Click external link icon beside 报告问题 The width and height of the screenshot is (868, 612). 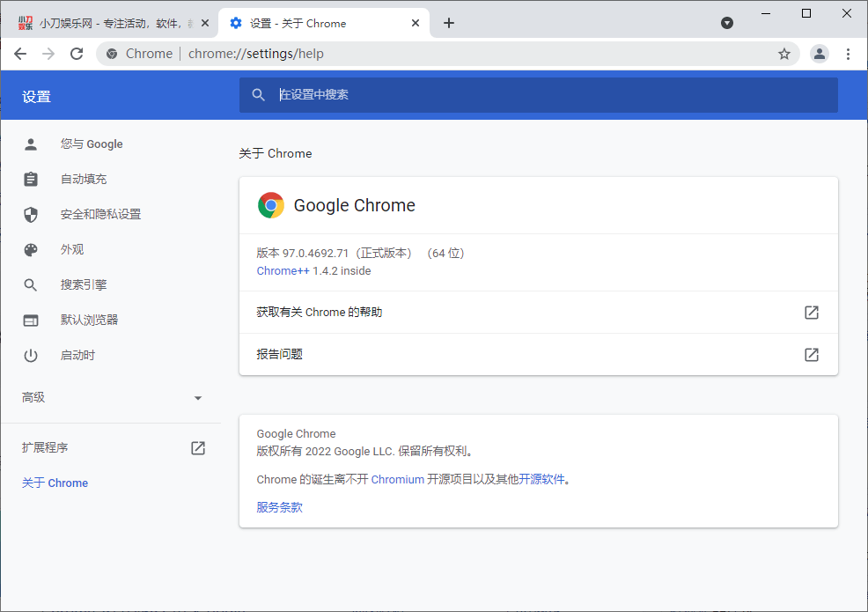pyautogui.click(x=811, y=355)
